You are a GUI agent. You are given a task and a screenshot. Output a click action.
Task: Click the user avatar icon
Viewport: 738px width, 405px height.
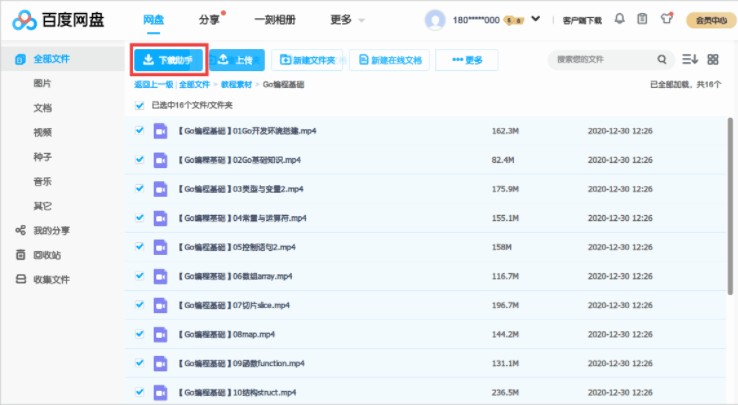(x=435, y=20)
